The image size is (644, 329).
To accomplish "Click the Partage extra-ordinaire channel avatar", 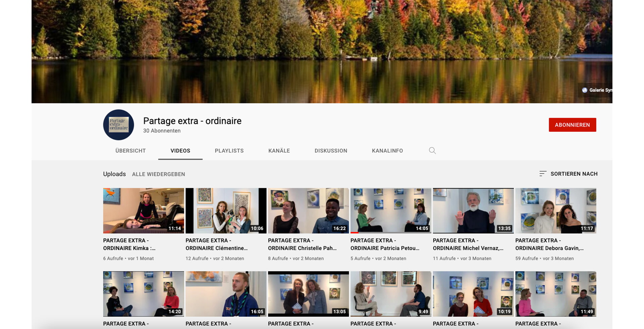I will coord(118,125).
